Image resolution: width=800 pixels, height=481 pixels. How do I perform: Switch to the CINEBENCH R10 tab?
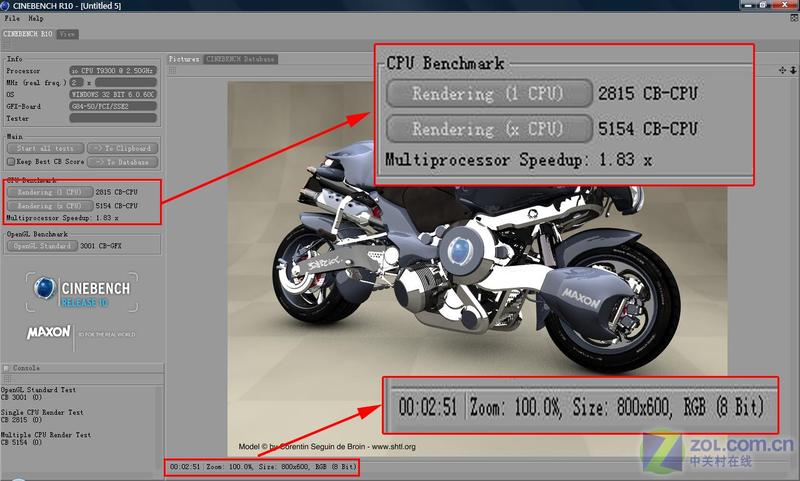[28, 34]
